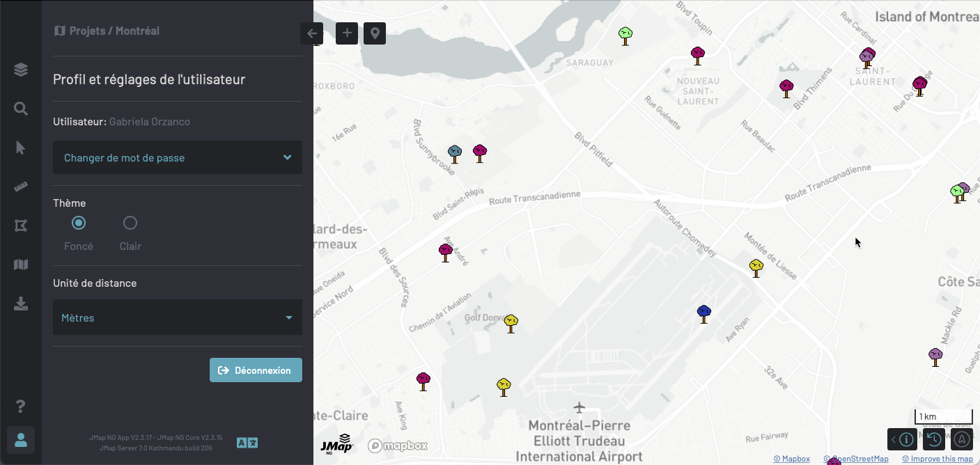Expand the map info chevron panel
This screenshot has height=465, width=980.
(x=894, y=439)
